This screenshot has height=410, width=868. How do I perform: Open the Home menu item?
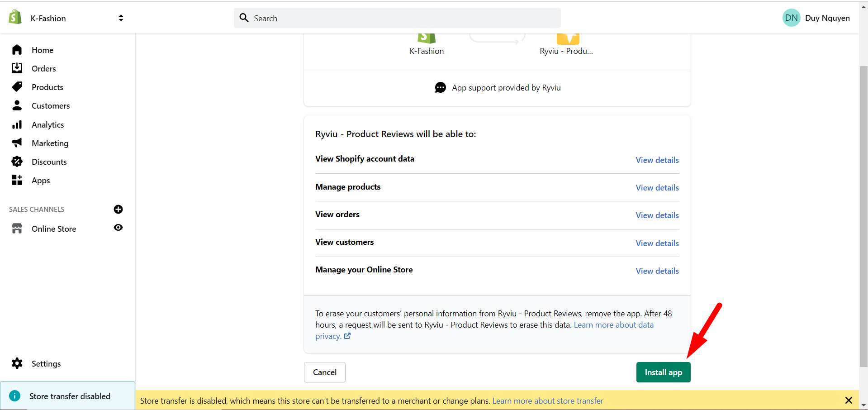coord(43,50)
